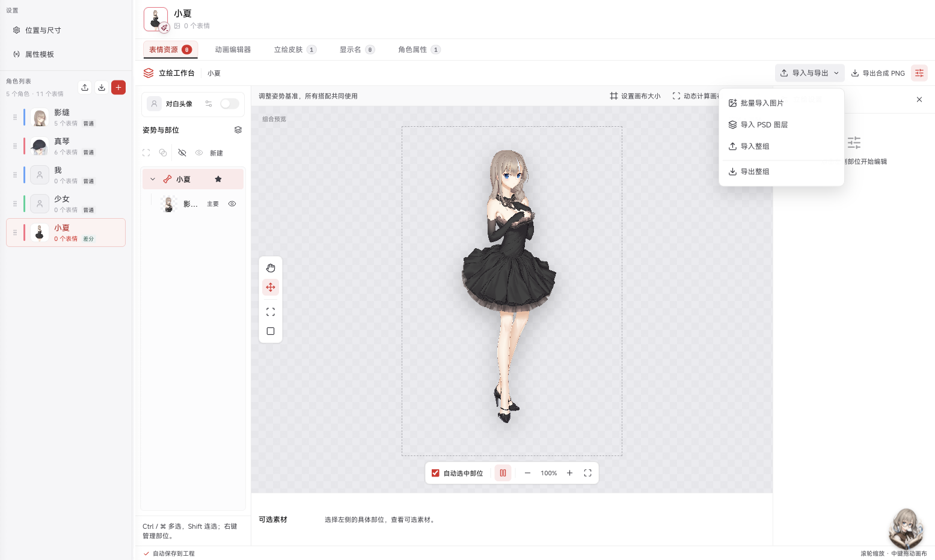Choose 导入整组 from the menu

[781, 146]
